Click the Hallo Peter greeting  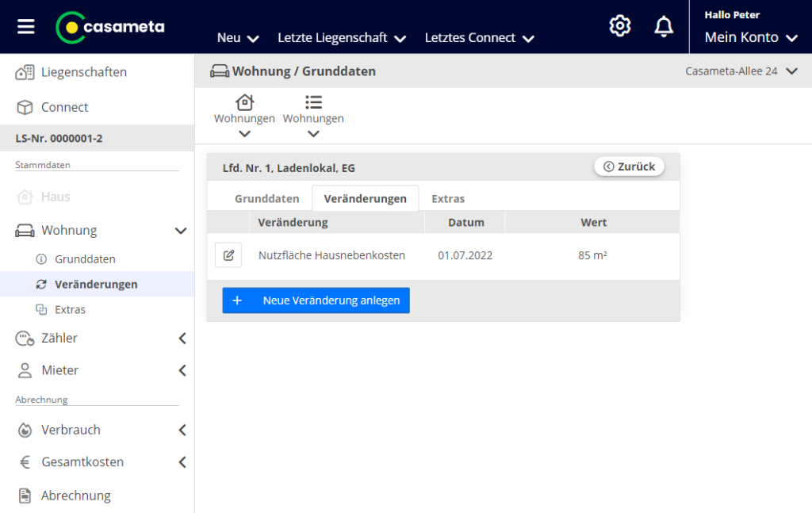pos(732,15)
